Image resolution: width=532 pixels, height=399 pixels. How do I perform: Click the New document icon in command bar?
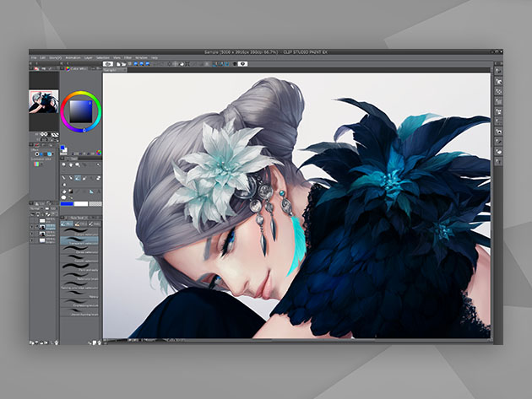point(118,64)
